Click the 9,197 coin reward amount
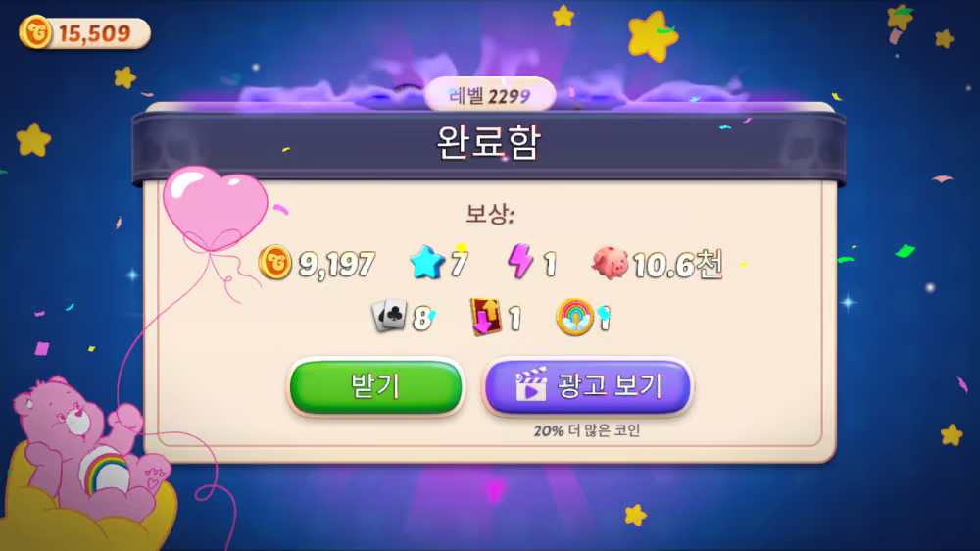Viewport: 980px width, 551px height. click(x=337, y=264)
